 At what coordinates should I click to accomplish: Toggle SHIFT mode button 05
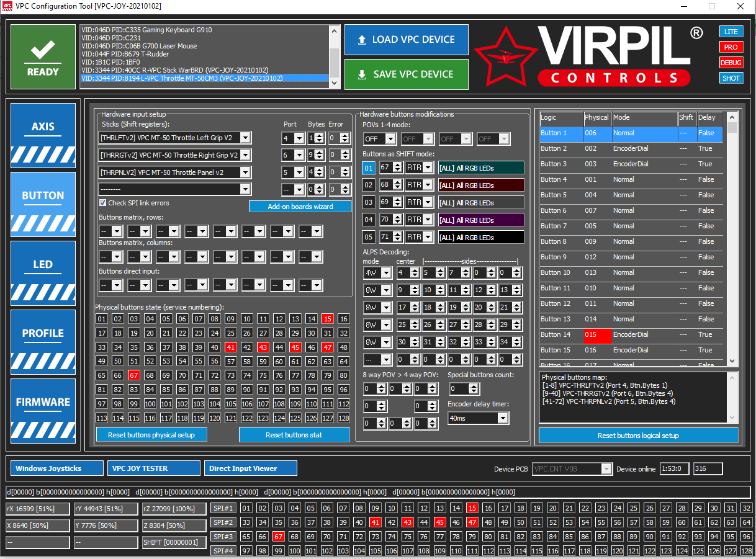369,237
